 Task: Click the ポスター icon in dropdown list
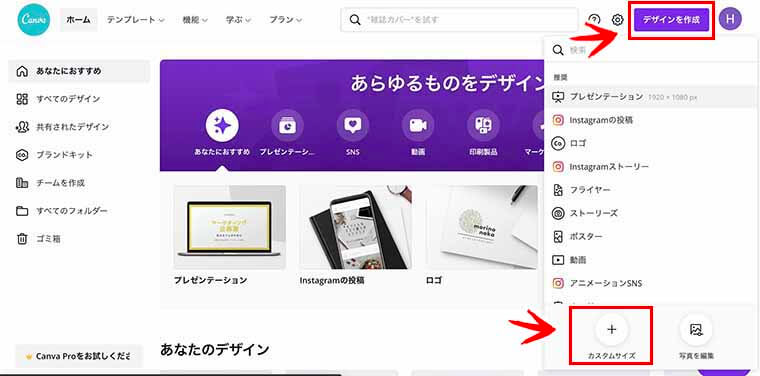(x=558, y=236)
